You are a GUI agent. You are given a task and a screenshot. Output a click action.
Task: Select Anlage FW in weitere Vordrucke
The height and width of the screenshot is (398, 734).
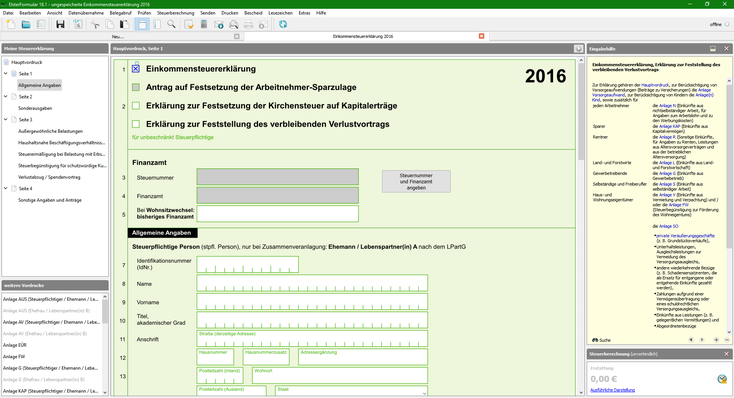point(14,356)
